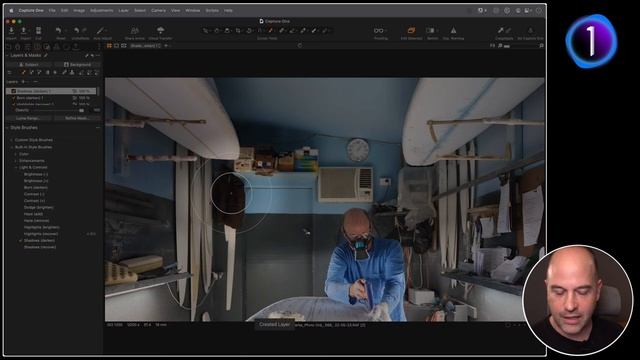Collapse the Light & Contrast group
The height and width of the screenshot is (360, 640).
16,167
